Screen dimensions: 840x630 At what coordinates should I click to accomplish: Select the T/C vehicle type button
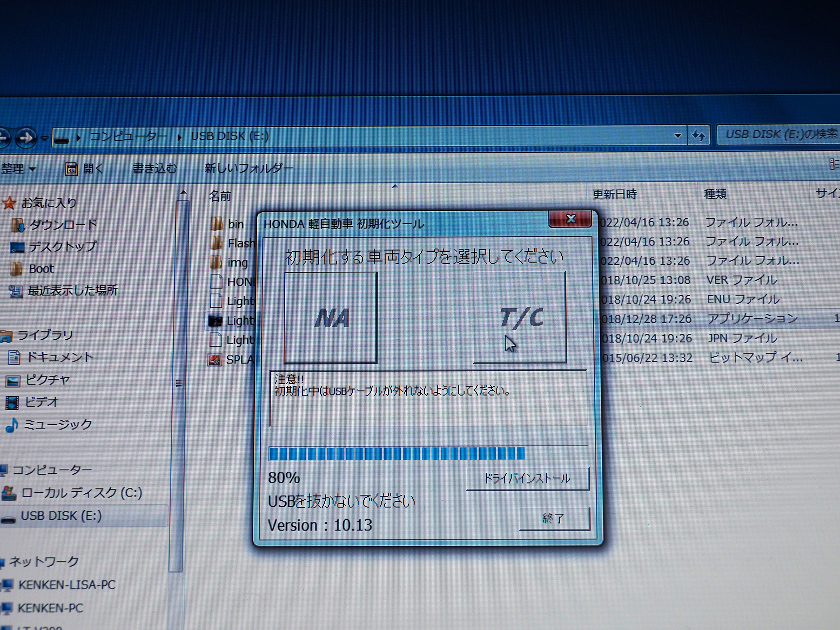(x=520, y=317)
